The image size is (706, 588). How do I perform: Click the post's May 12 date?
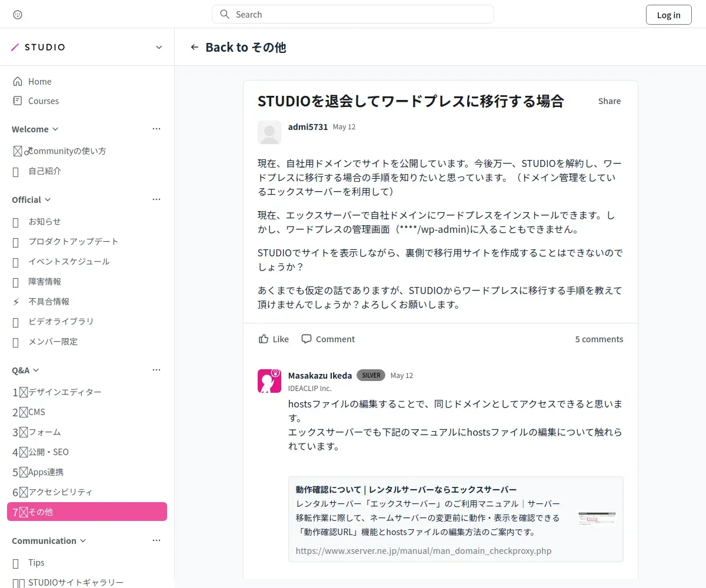(x=344, y=126)
